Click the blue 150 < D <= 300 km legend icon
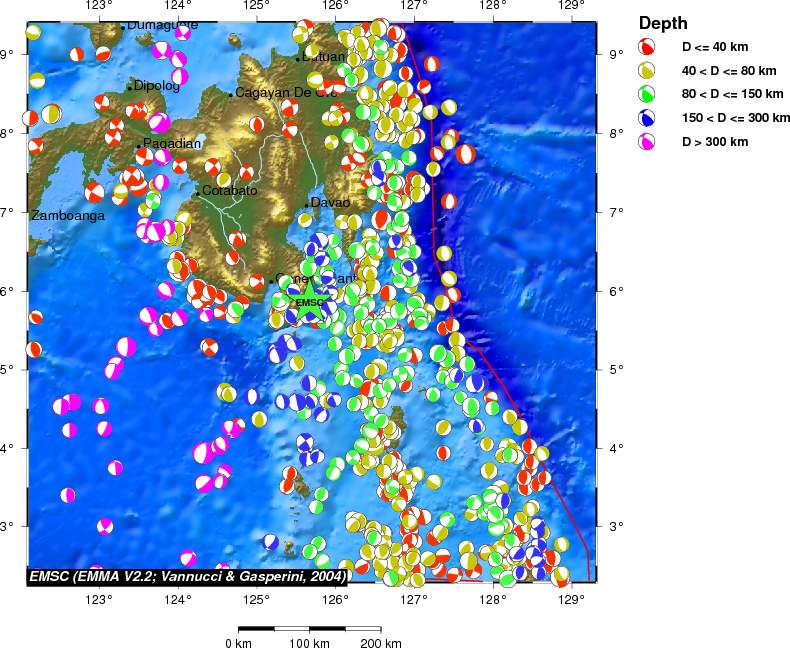 pyautogui.click(x=648, y=118)
